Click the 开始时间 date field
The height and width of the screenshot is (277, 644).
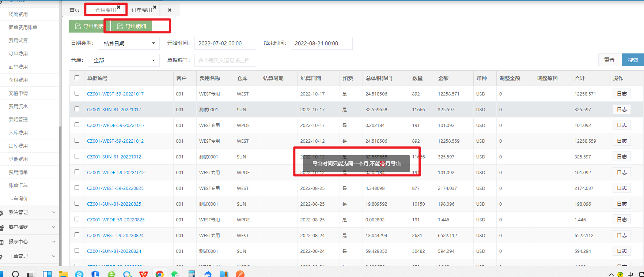(225, 43)
